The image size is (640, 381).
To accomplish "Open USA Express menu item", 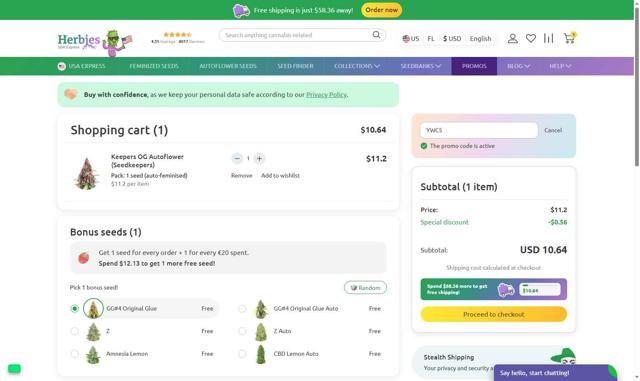I will pyautogui.click(x=82, y=66).
